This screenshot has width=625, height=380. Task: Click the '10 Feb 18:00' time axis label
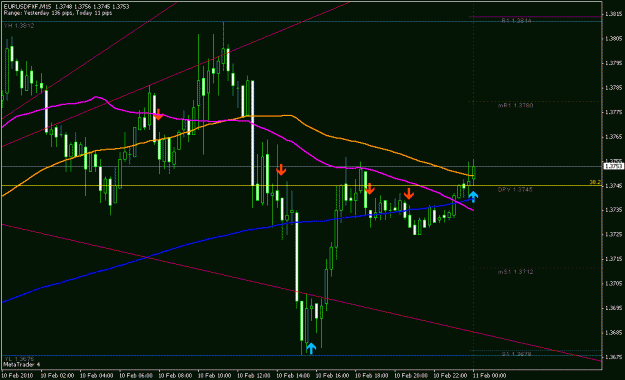pos(371,376)
